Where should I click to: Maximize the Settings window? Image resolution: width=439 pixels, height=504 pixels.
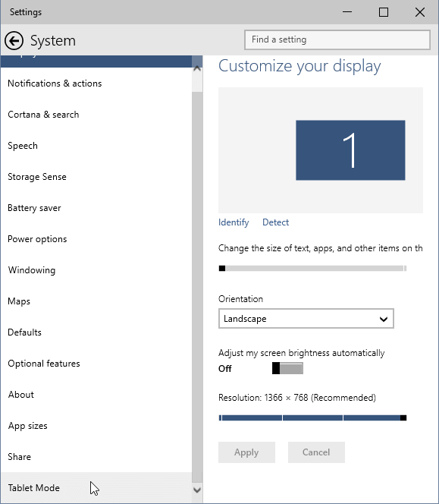click(x=384, y=12)
